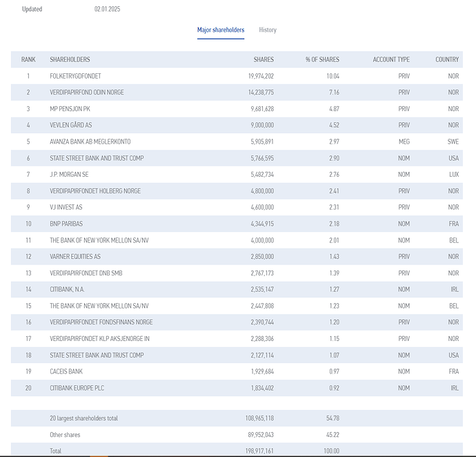Viewport: 476px width, 457px height.
Task: Click share count 4,344,915
Action: pos(262,224)
